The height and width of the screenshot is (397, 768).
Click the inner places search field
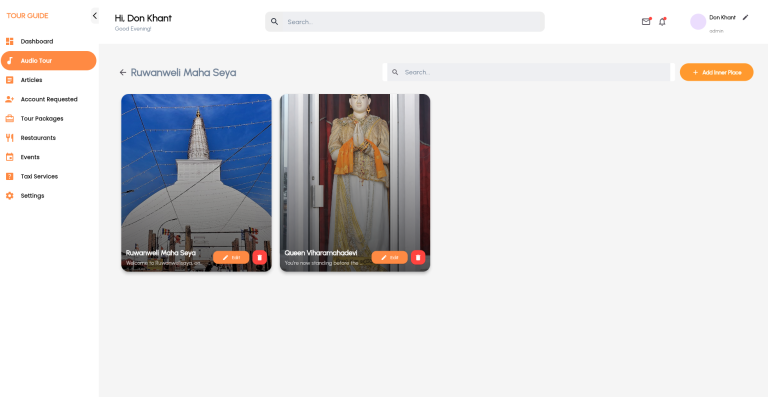click(528, 72)
